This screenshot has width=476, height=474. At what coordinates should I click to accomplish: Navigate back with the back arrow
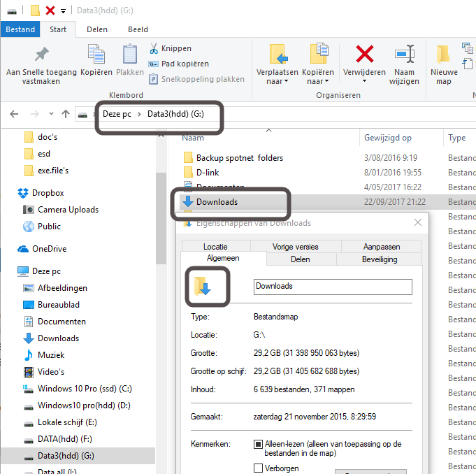tap(15, 114)
